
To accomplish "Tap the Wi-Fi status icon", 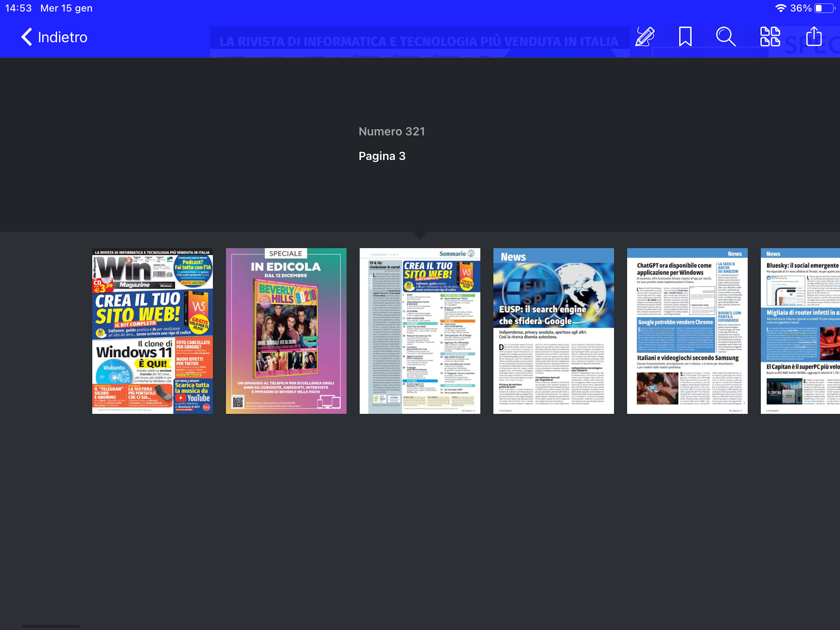I will point(780,8).
